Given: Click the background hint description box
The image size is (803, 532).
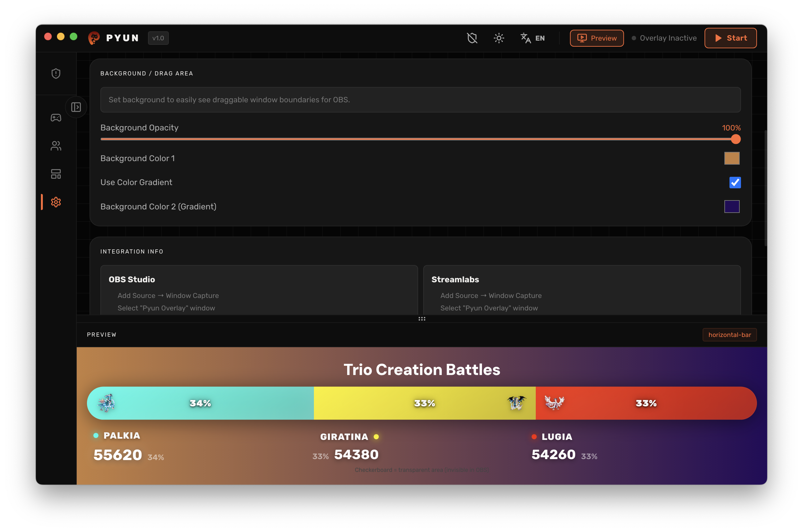Looking at the screenshot, I should tap(420, 100).
